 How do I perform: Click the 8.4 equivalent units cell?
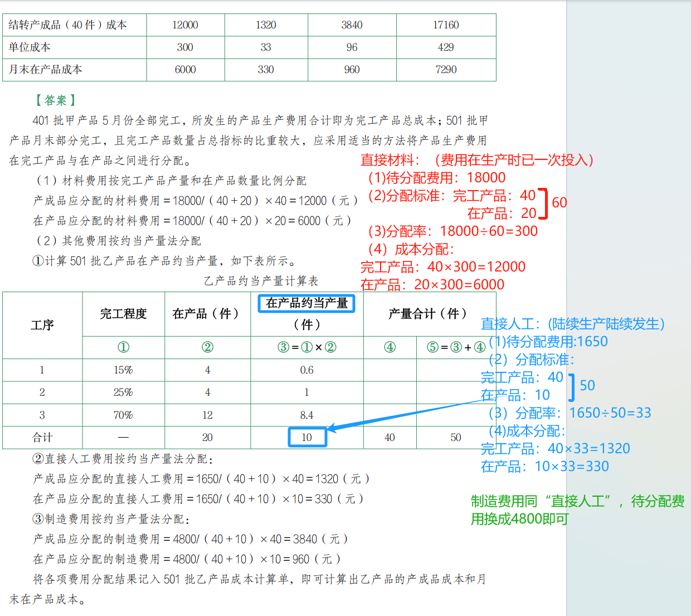(306, 415)
